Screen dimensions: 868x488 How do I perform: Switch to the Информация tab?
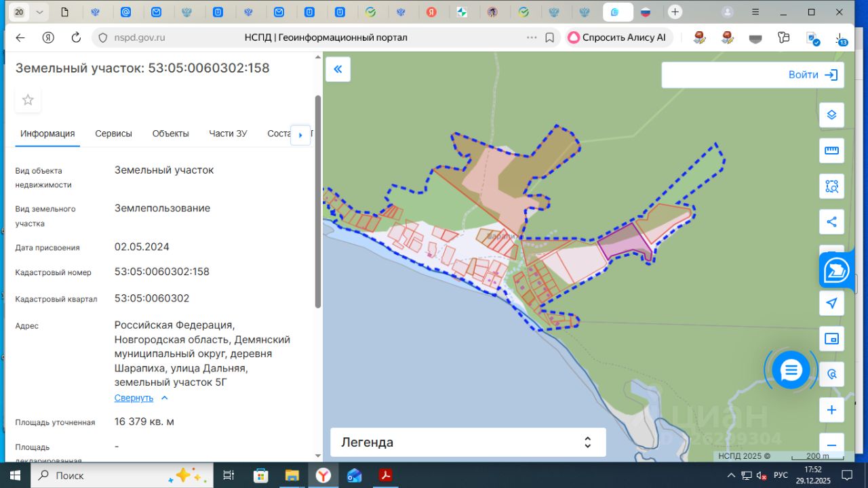pyautogui.click(x=47, y=134)
